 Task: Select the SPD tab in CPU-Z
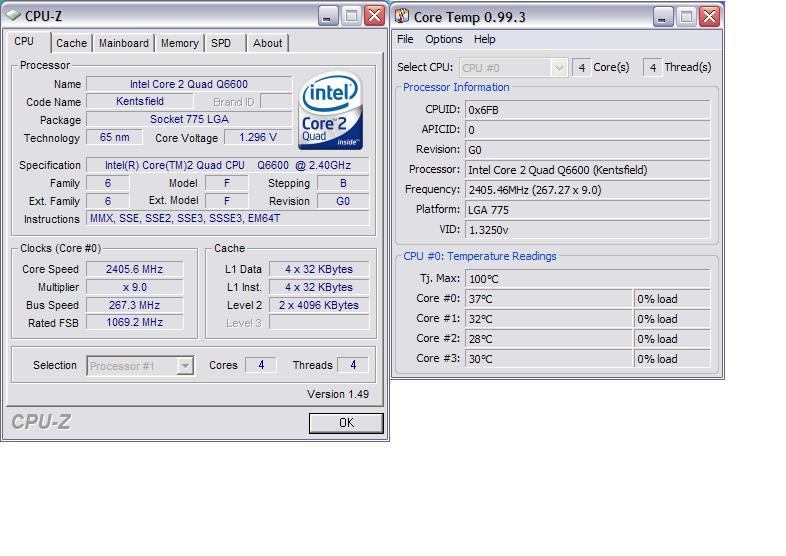click(221, 43)
